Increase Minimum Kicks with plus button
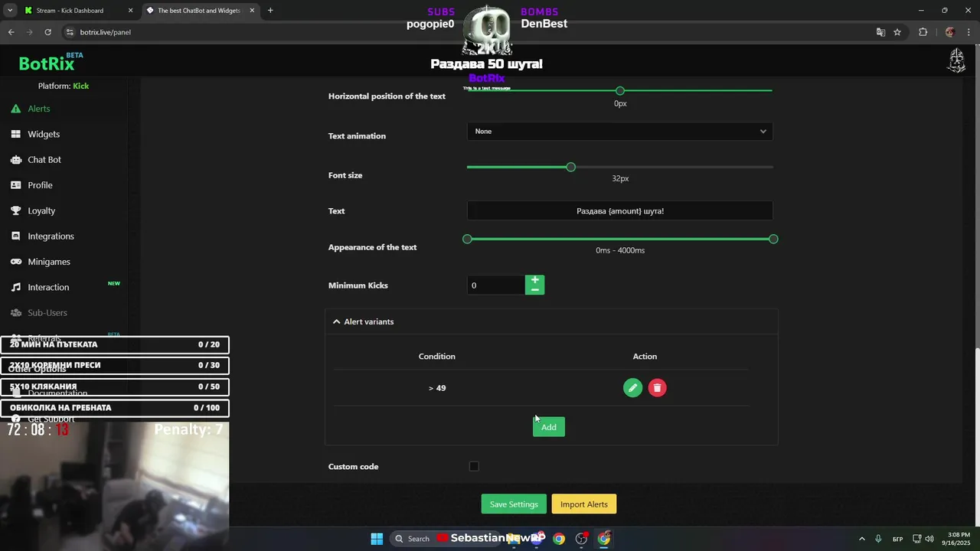 click(x=534, y=280)
